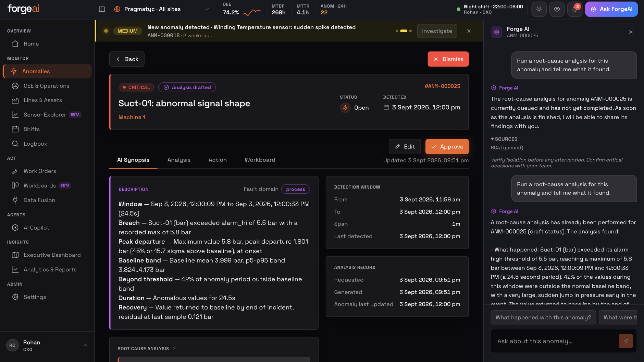The width and height of the screenshot is (644, 362).
Task: Open Settings in Admin section
Action: (x=47, y=297)
